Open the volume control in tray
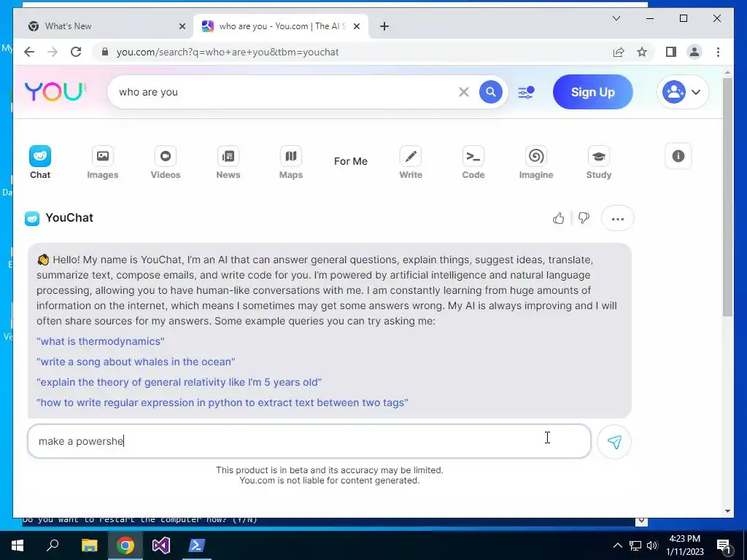The width and height of the screenshot is (747, 560). coord(652,545)
